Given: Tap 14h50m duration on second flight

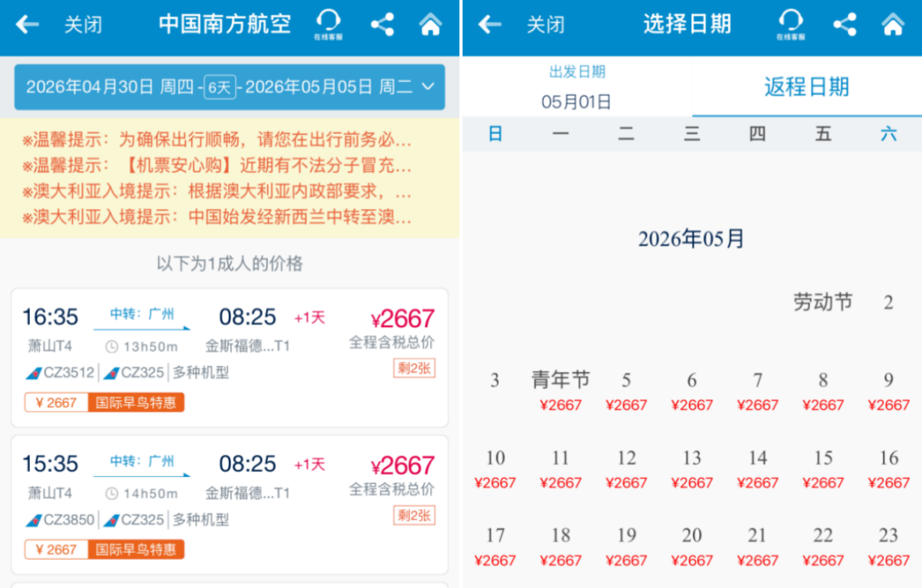Looking at the screenshot, I should pyautogui.click(x=142, y=493).
